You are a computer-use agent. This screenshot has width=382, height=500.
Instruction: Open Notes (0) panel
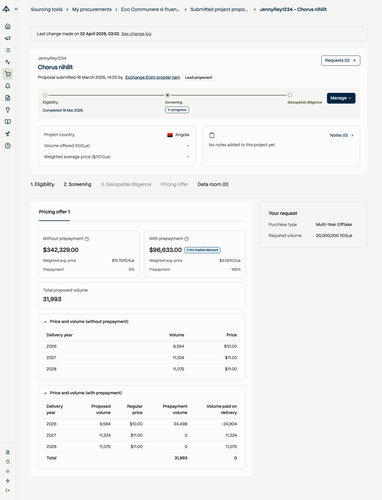(x=342, y=135)
